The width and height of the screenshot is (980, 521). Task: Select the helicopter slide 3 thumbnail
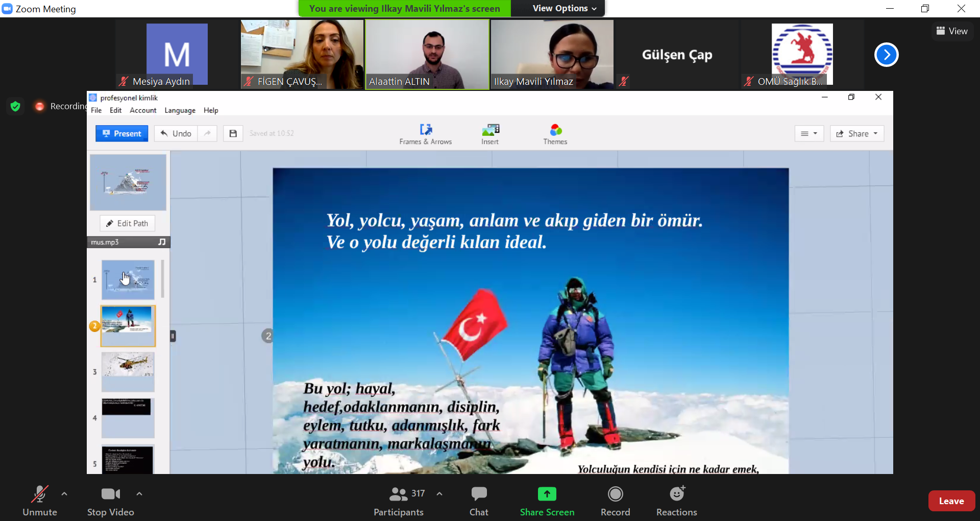(x=128, y=371)
